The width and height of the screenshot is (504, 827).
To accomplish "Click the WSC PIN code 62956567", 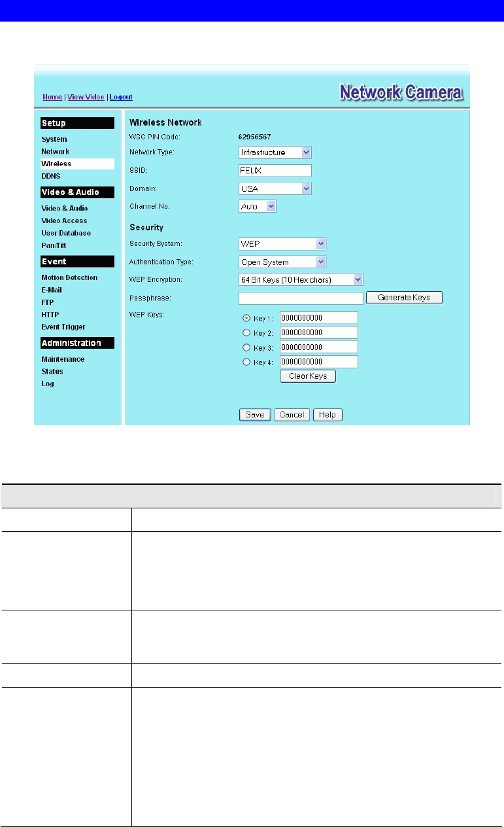I will pyautogui.click(x=255, y=137).
